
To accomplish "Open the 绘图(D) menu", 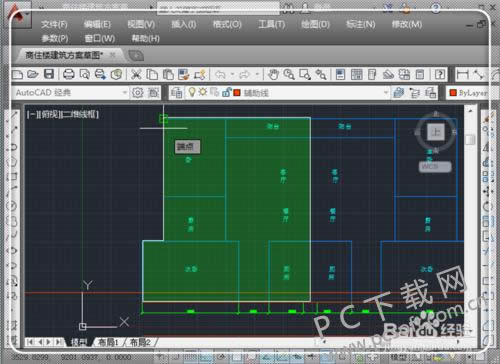I will point(315,24).
